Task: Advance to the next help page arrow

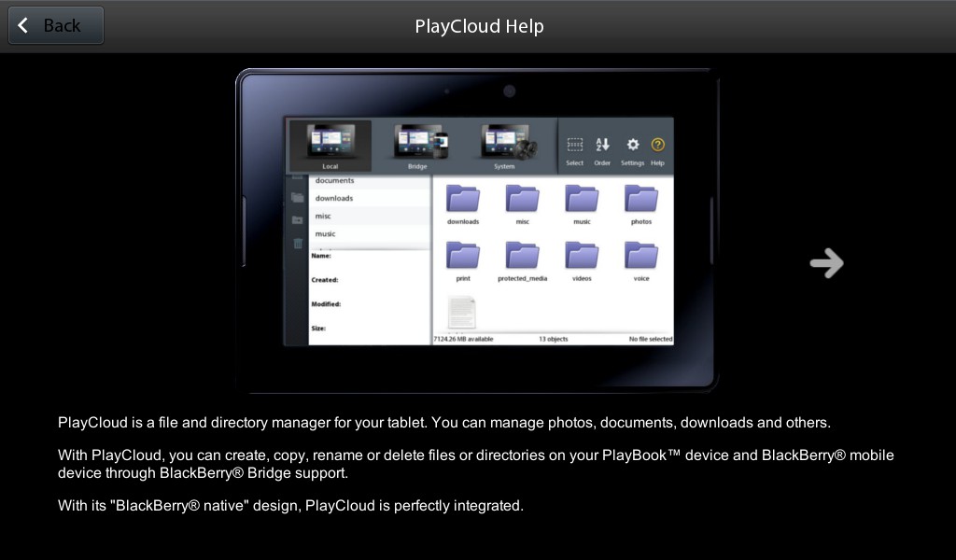Action: (x=827, y=263)
